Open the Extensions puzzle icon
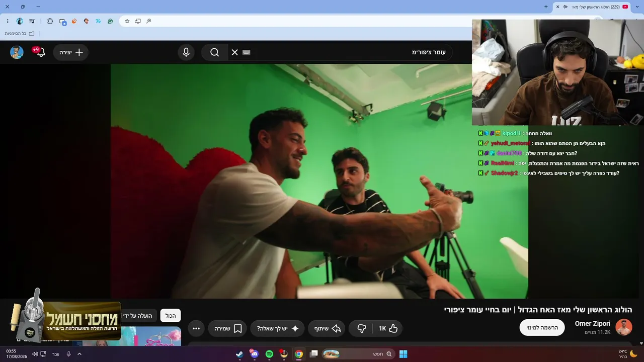 50,21
